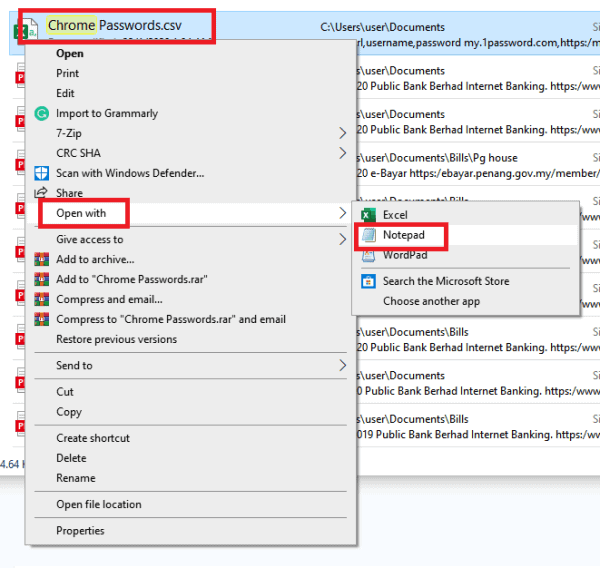
Task: Click WinRAR icon beside Add to Chrome Passwords.rar
Action: click(x=41, y=279)
